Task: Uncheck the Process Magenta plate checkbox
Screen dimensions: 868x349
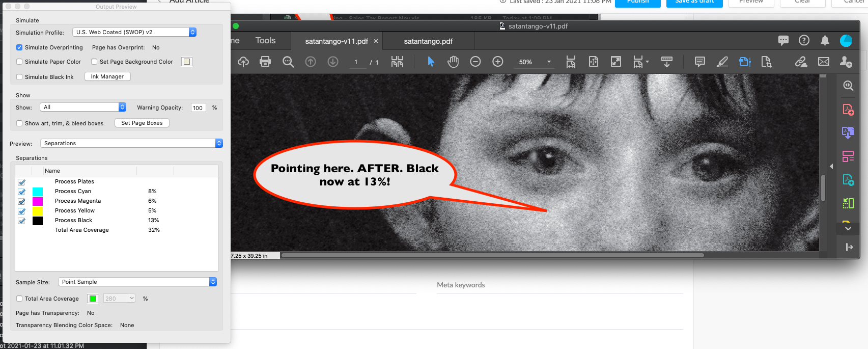Action: coord(21,201)
